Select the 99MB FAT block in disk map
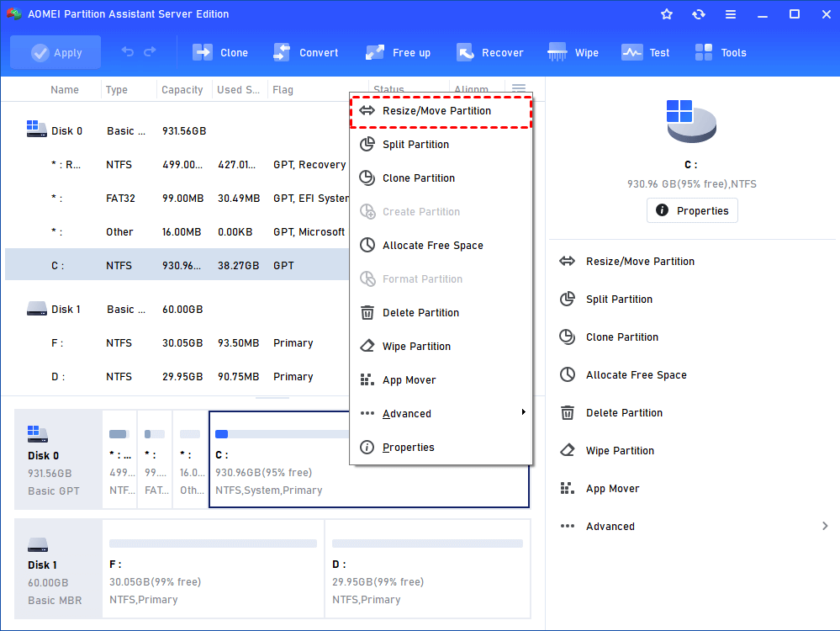The width and height of the screenshot is (840, 631). tap(155, 459)
